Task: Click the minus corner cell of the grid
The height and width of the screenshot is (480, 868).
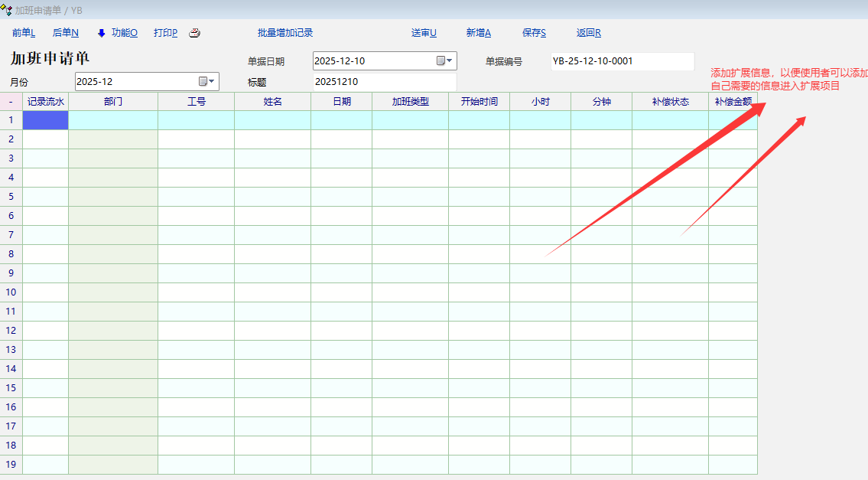Action: click(11, 102)
